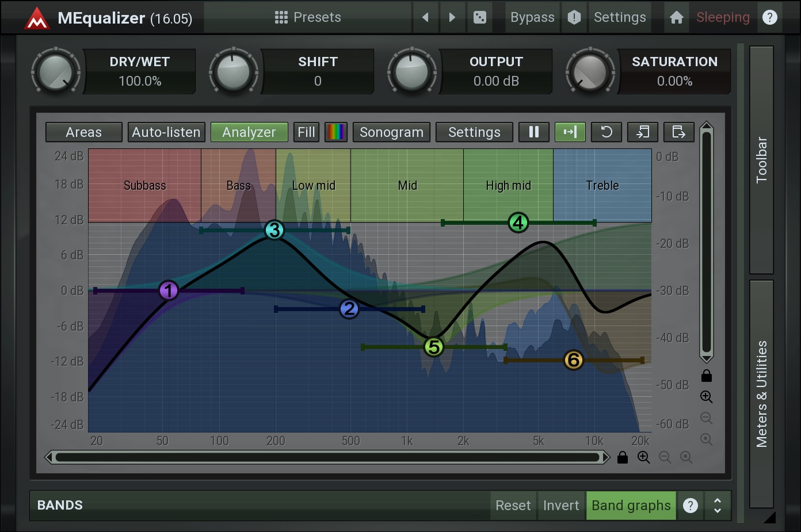Screen dimensions: 801x532
Task: Click the vertical lock icon
Action: point(707,376)
